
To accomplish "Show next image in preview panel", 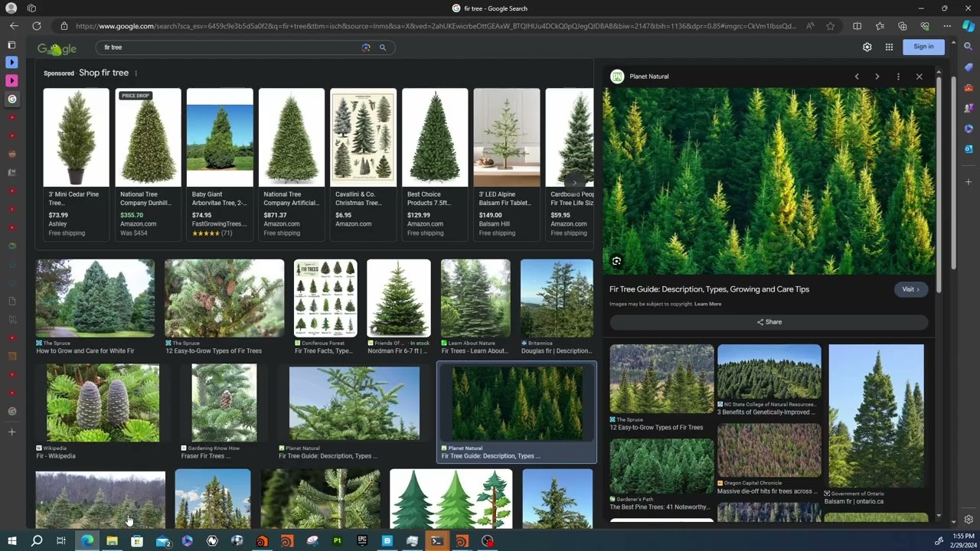I will coord(877,77).
